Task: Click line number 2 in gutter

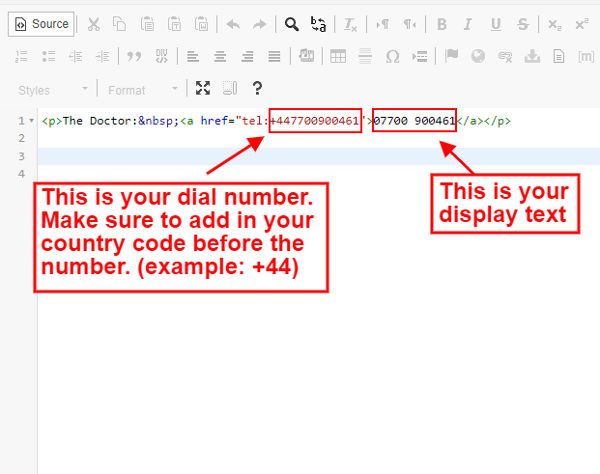Action: pyautogui.click(x=21, y=138)
